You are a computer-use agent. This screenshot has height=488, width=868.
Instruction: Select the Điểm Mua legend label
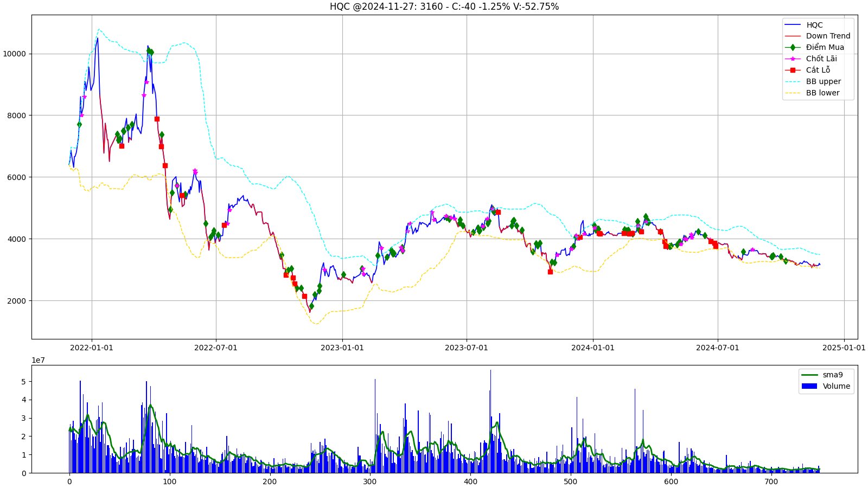coord(825,48)
